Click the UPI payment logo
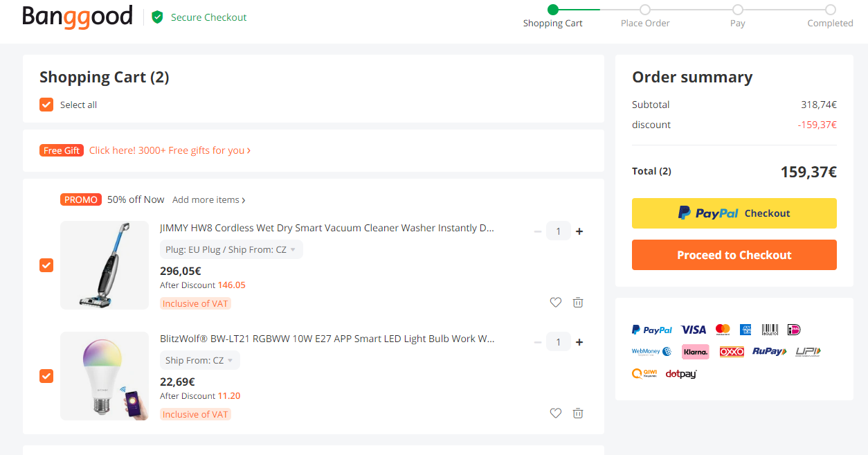This screenshot has width=868, height=455. pos(808,352)
